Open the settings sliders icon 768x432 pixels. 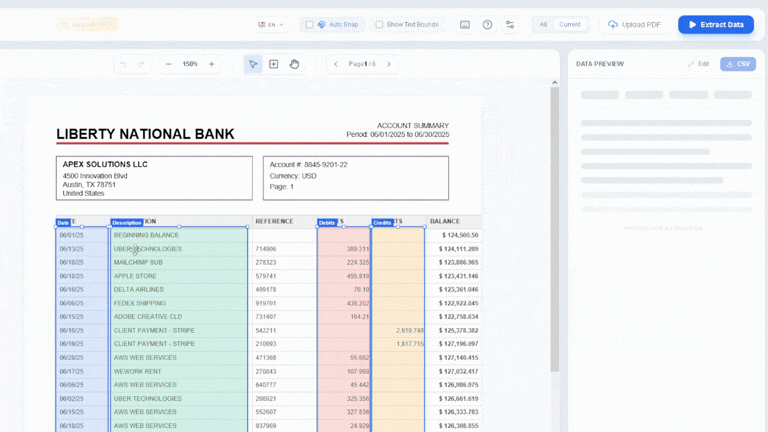coord(510,25)
